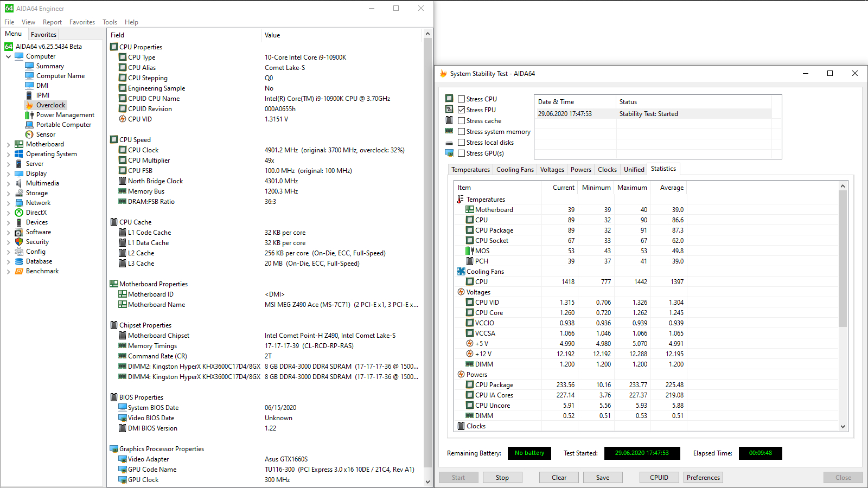The height and width of the screenshot is (488, 868).
Task: Enable the Stress GPU(s) checkbox
Action: coord(461,153)
